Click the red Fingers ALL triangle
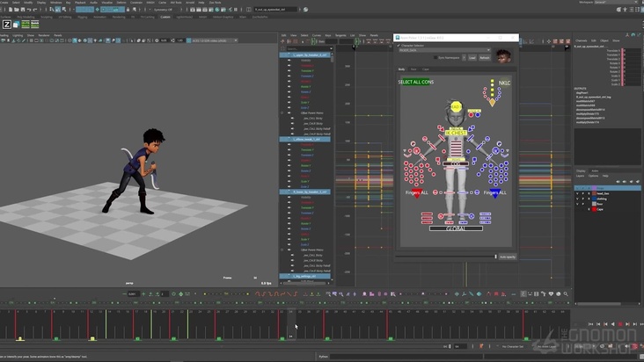This screenshot has height=362, width=644. pyautogui.click(x=418, y=194)
